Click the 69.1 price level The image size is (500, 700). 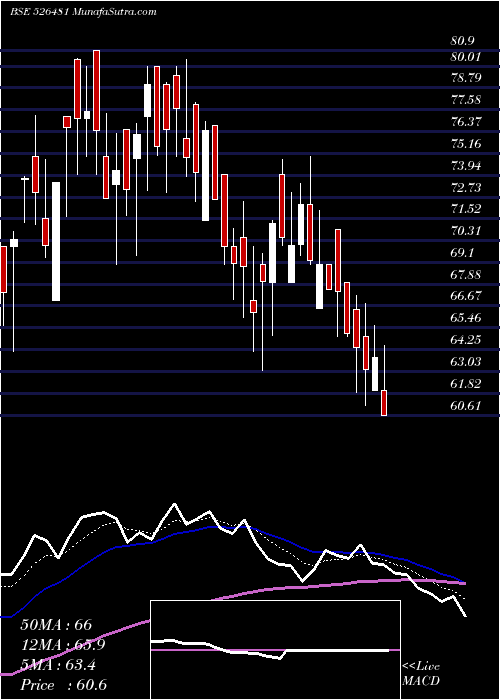pyautogui.click(x=462, y=252)
